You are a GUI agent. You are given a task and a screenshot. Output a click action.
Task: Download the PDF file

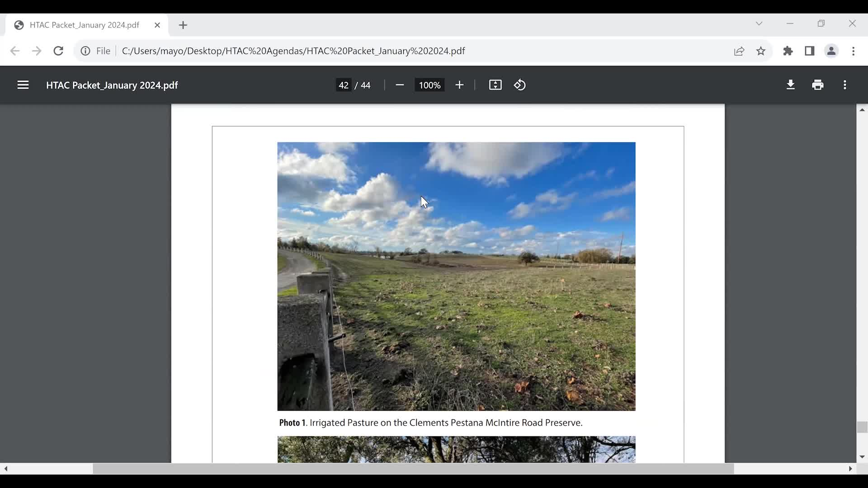[x=791, y=85]
